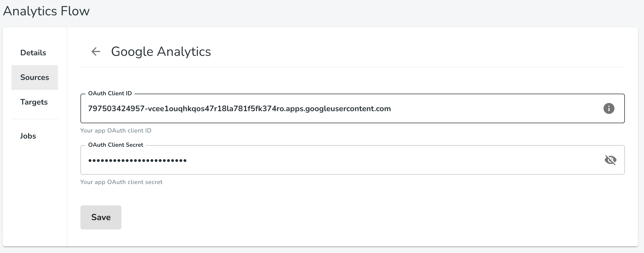644x253 pixels.
Task: Click the Analytics Flow page title
Action: (x=46, y=11)
